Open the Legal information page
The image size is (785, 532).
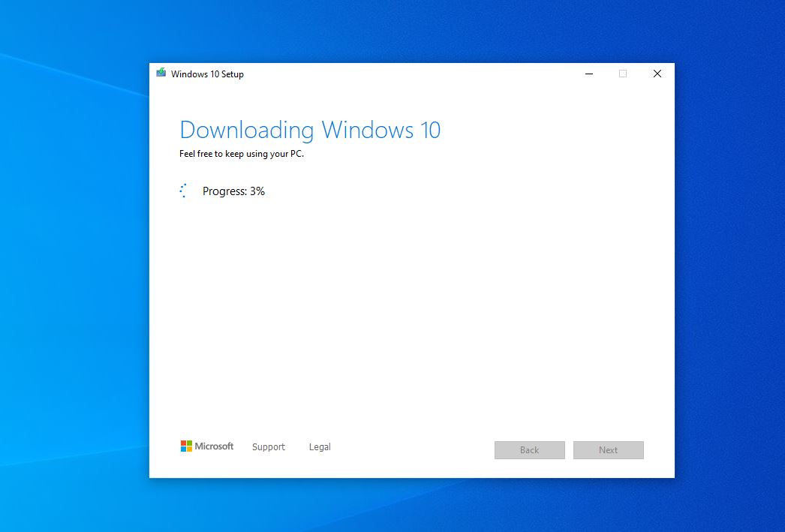tap(320, 446)
